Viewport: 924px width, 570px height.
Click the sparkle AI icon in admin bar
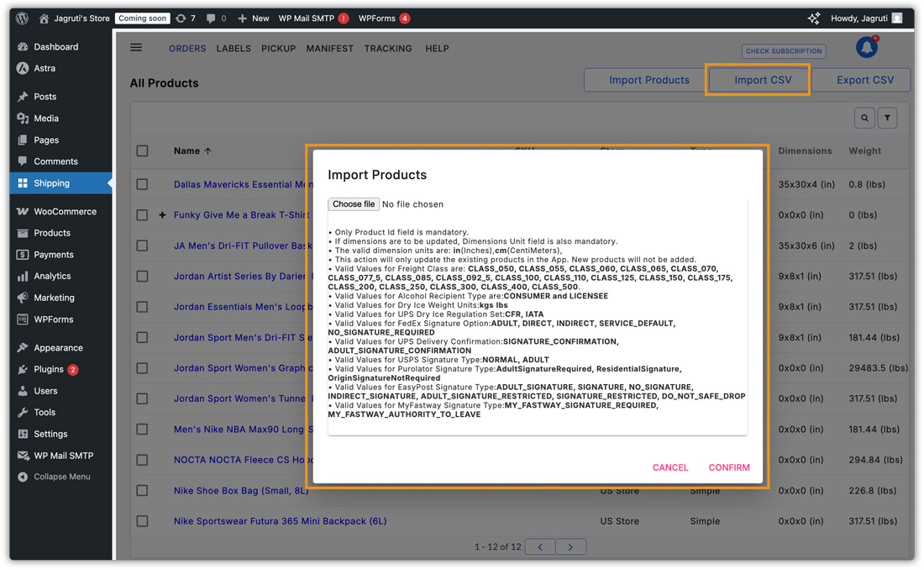tap(814, 18)
